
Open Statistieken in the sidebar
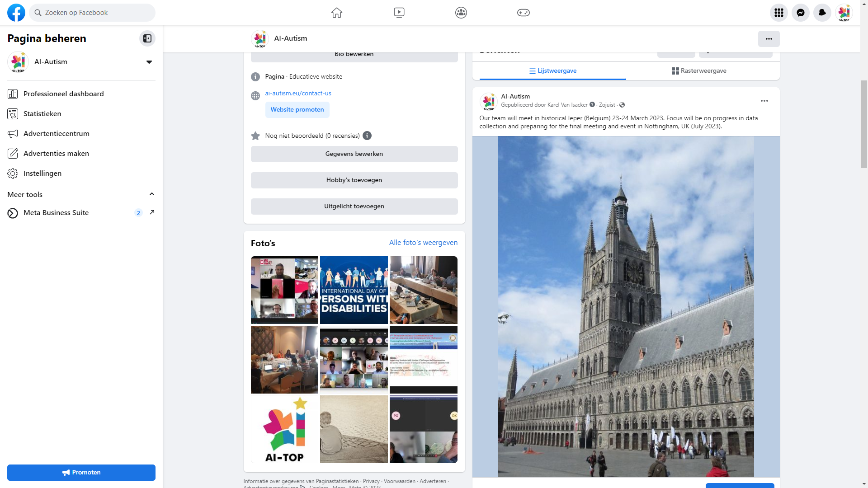(42, 114)
